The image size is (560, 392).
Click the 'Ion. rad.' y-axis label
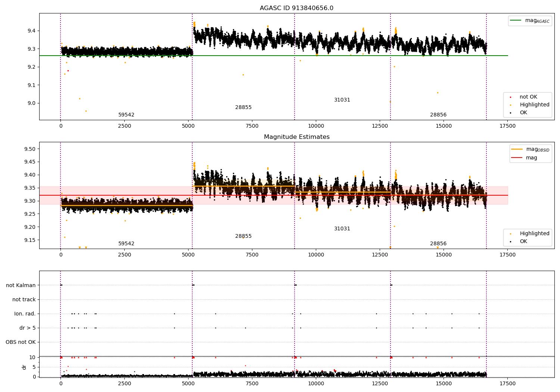click(x=25, y=314)
